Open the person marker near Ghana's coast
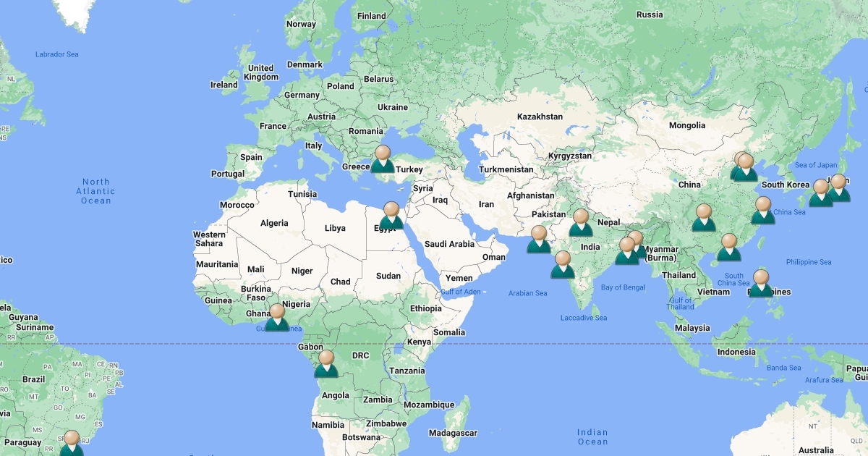The height and width of the screenshot is (456, 868). coord(277,318)
